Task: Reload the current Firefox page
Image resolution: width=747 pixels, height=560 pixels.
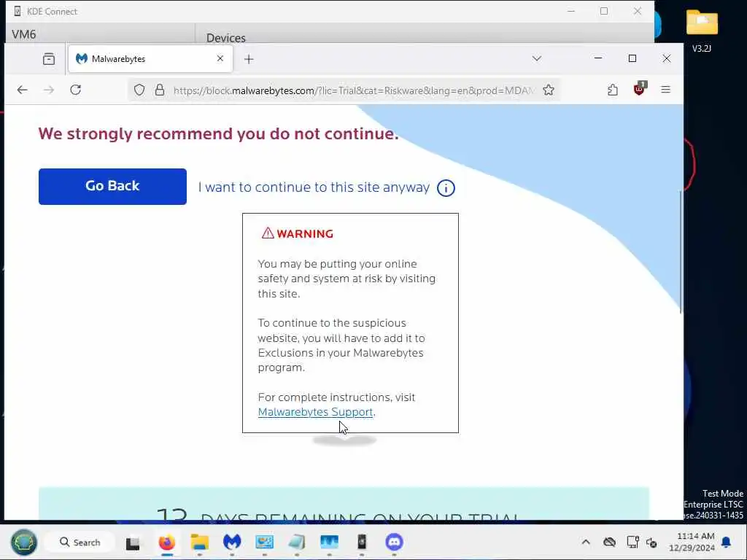Action: pos(75,90)
